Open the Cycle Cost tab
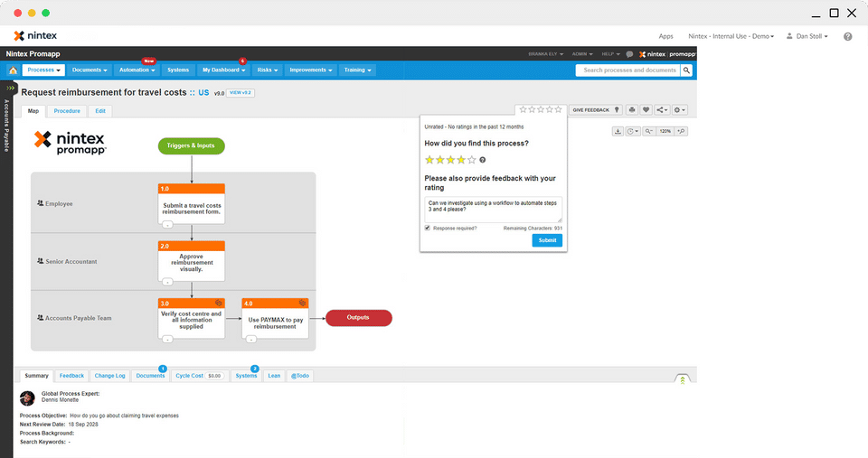 199,376
